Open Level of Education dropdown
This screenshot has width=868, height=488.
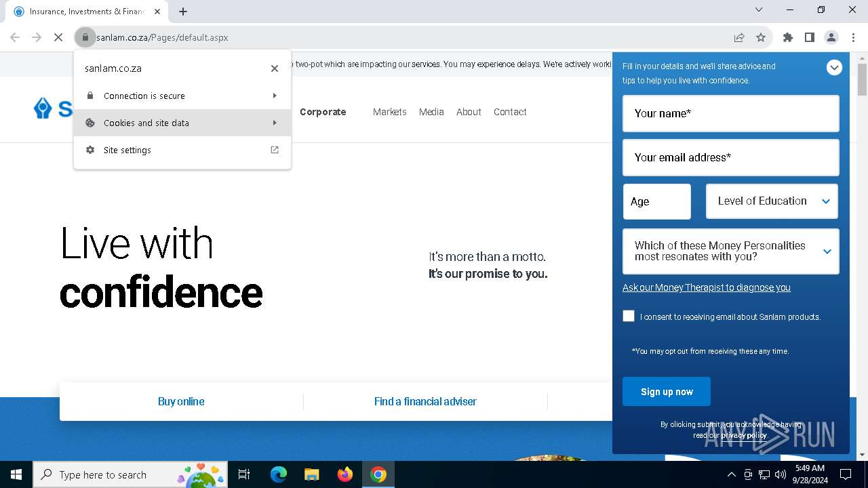pos(772,201)
